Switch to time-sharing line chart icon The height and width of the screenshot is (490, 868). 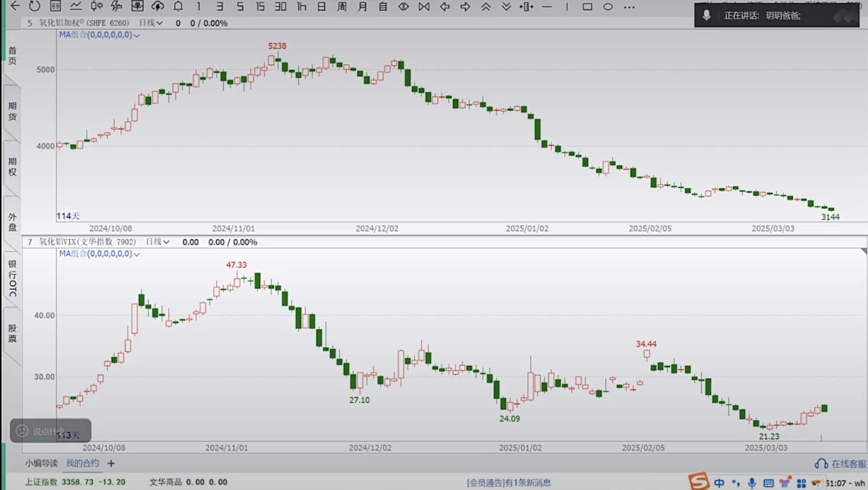click(76, 6)
